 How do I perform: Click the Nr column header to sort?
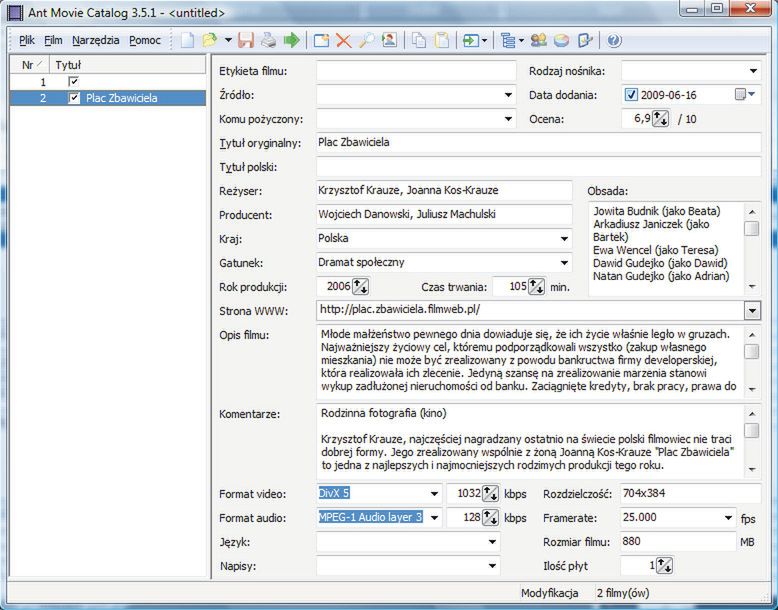(29, 64)
